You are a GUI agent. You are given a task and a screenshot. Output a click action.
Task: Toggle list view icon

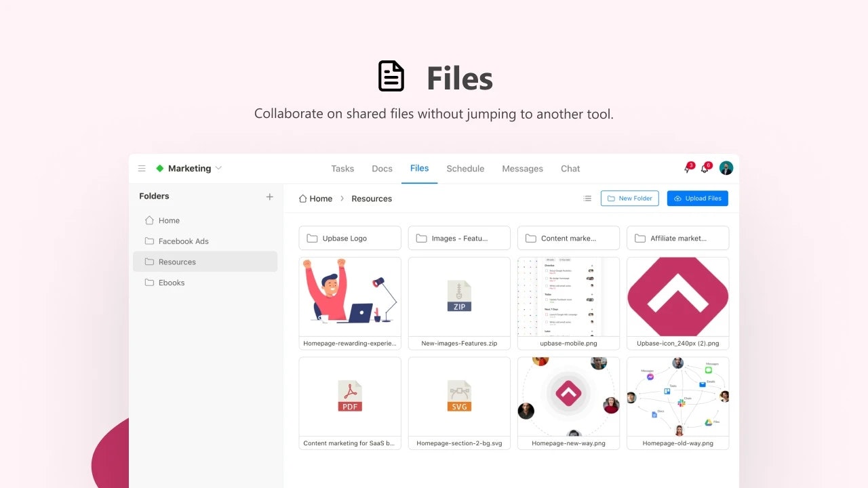(x=587, y=199)
